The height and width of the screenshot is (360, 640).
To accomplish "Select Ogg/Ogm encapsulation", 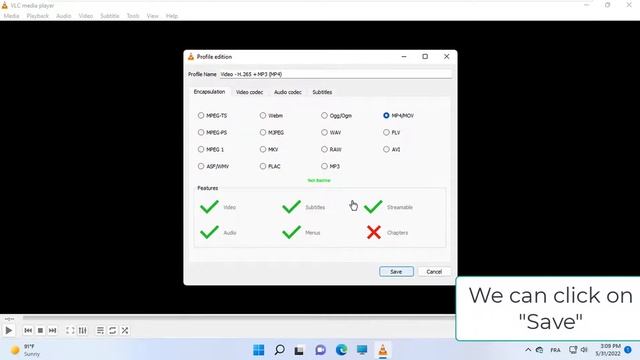I will 336,116.
